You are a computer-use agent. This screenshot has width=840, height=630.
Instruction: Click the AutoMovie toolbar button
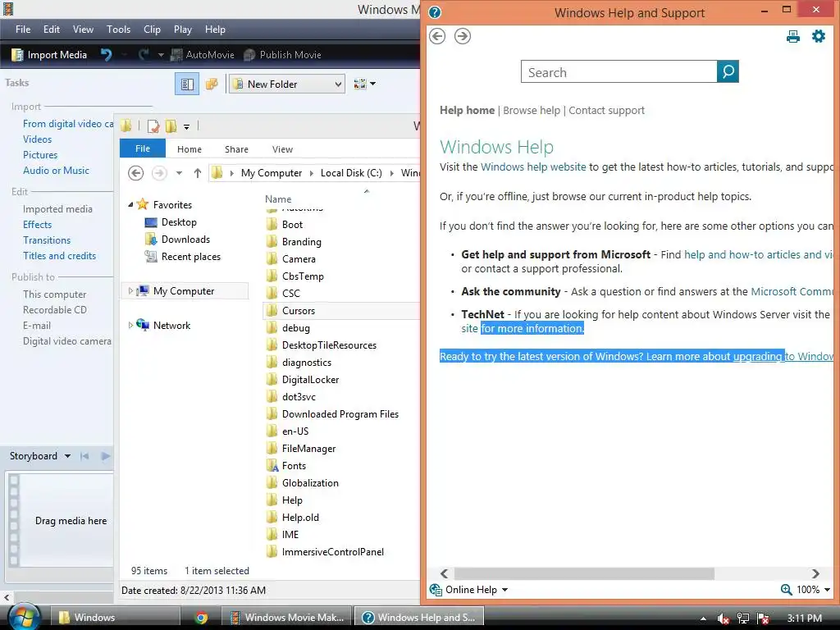[203, 55]
